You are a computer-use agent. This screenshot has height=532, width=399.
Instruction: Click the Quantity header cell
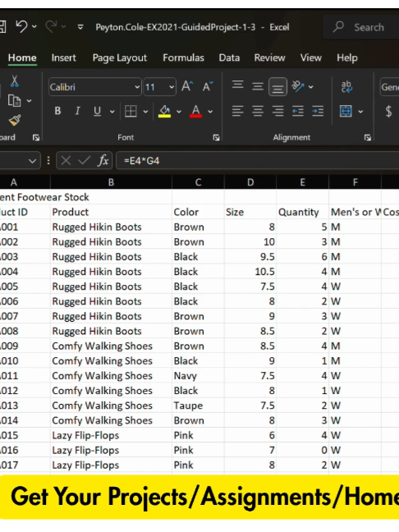tap(303, 212)
